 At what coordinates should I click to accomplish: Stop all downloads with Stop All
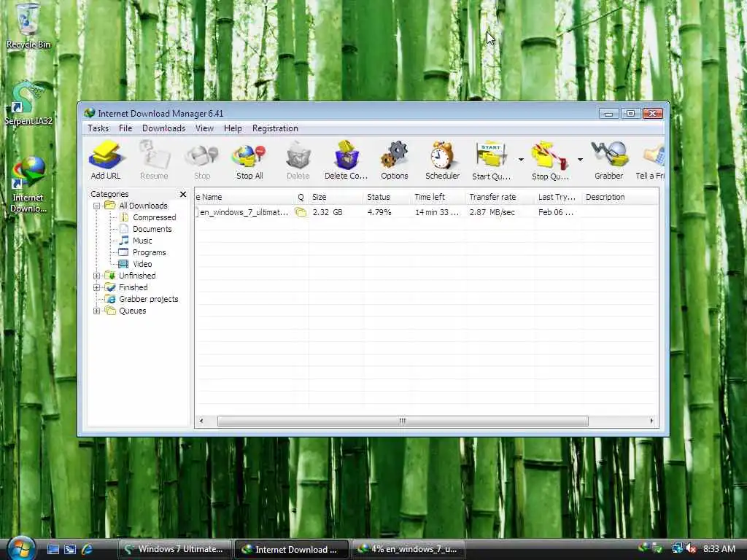[249, 160]
